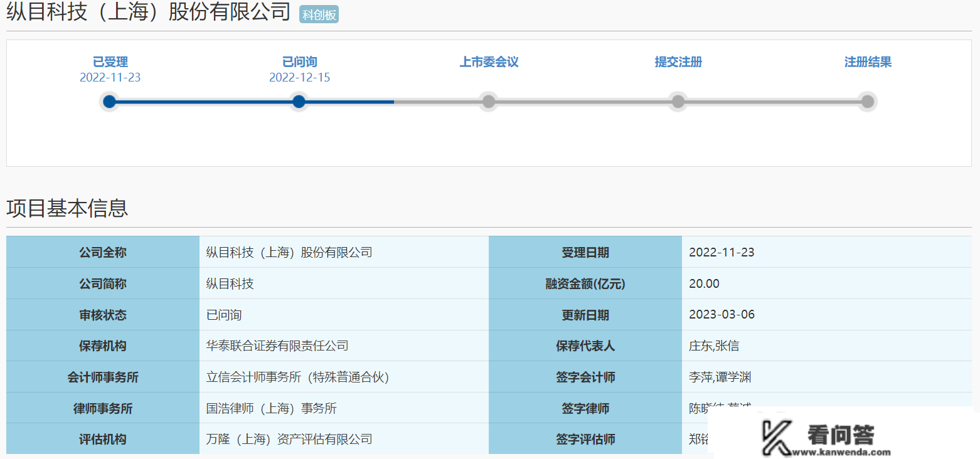The height and width of the screenshot is (459, 980).
Task: Click the value 立信会计师事务所（特殊普通合伙）
Action: pos(299,377)
